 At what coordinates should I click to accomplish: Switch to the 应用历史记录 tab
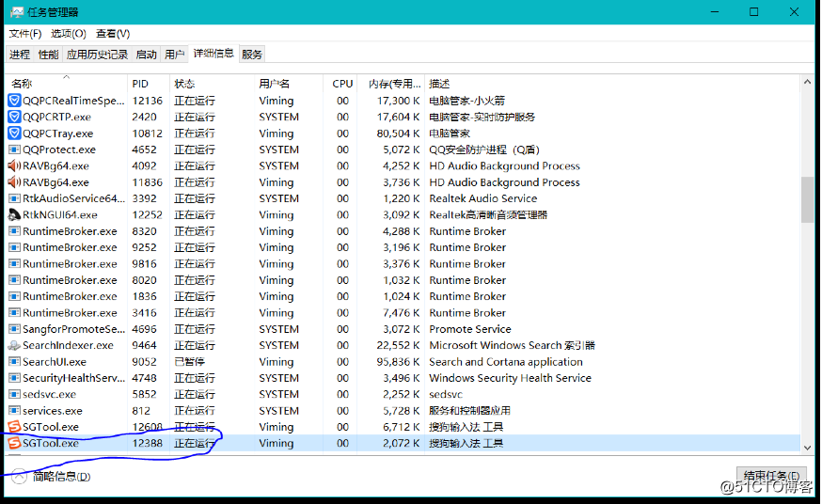pyautogui.click(x=97, y=55)
